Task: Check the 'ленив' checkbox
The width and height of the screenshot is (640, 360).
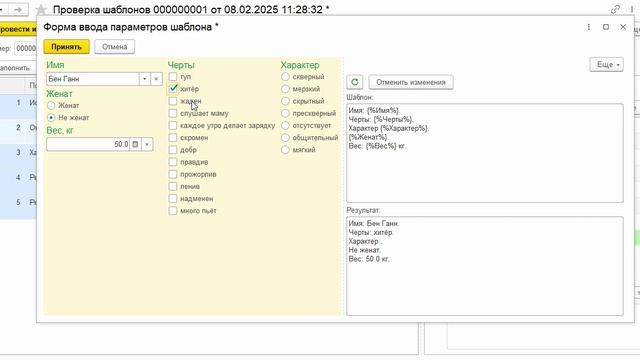Action: tap(173, 187)
